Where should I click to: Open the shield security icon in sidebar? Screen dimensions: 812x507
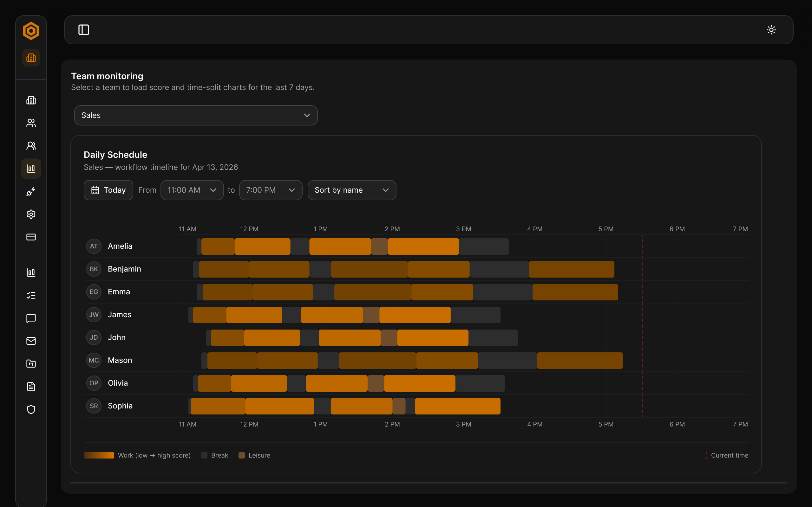point(31,409)
